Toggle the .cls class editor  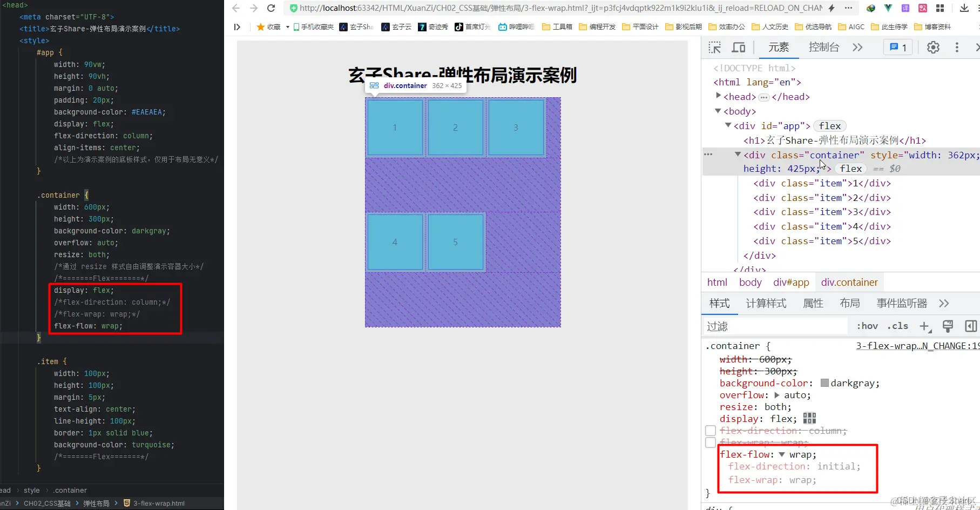tap(898, 326)
